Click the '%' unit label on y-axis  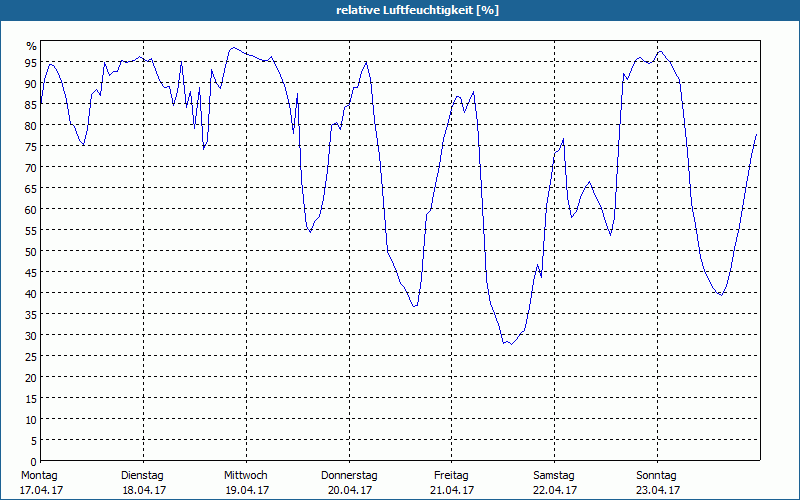tap(32, 46)
